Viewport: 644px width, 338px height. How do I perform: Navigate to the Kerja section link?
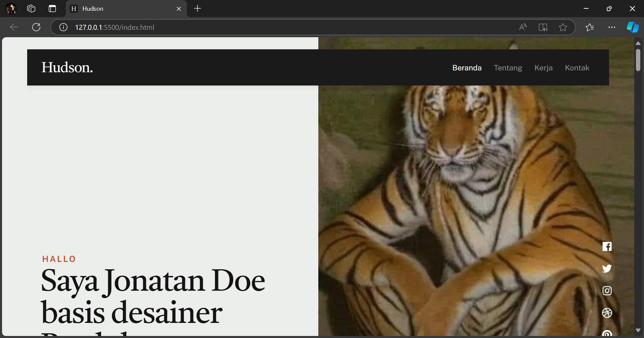543,68
